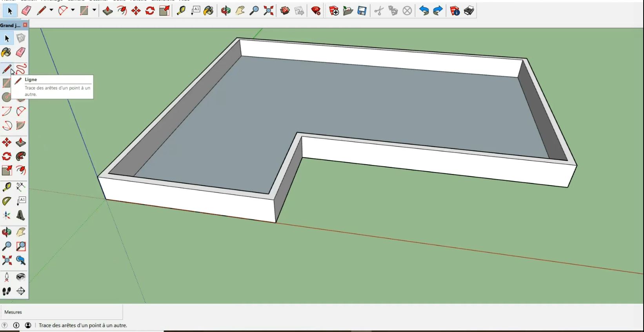Image resolution: width=644 pixels, height=332 pixels.
Task: Open Model Info from the toolbar
Action: (x=455, y=11)
